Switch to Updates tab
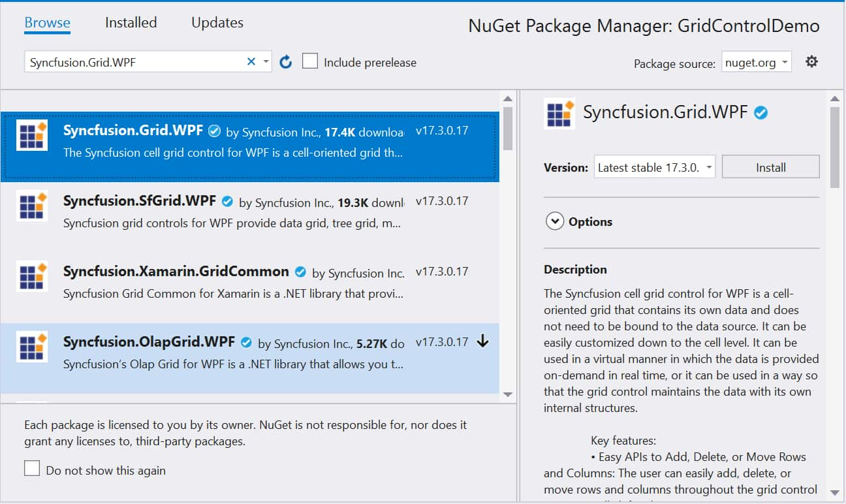 click(x=217, y=22)
